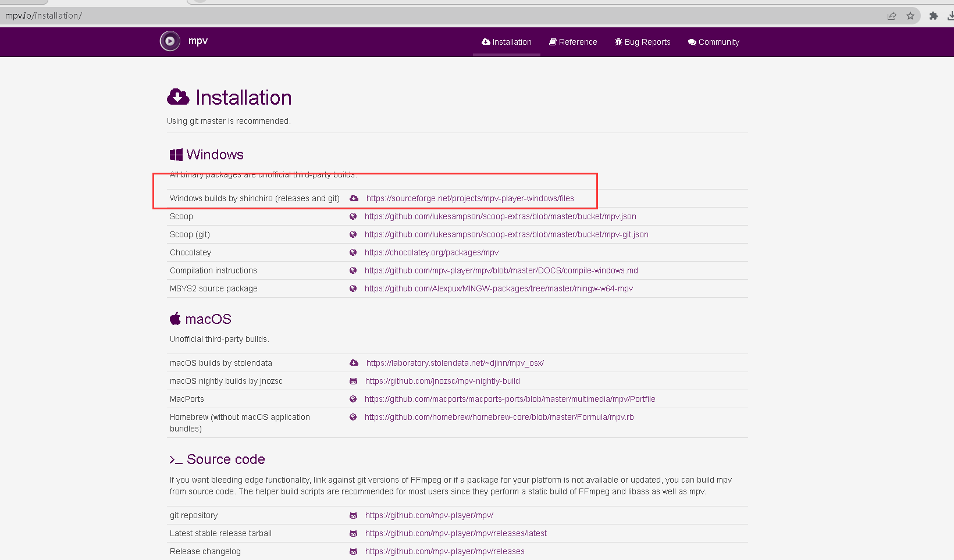
Task: Click globe icon in Chocolatey row
Action: pyautogui.click(x=353, y=252)
